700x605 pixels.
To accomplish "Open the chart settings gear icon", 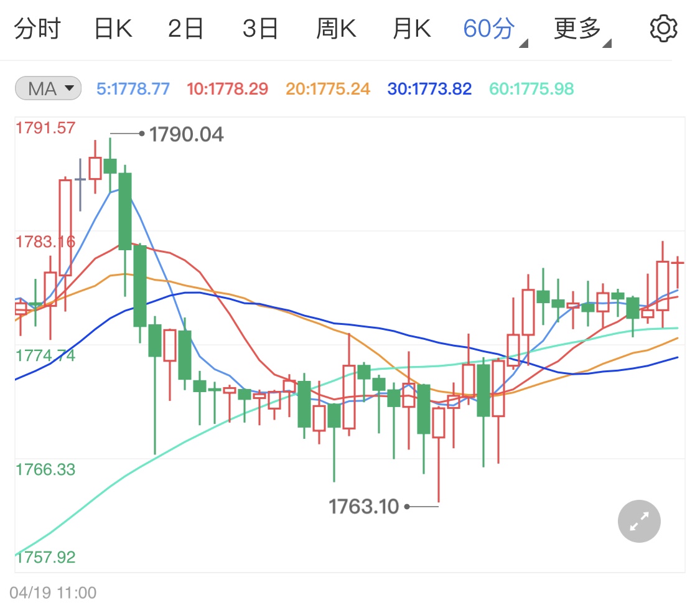I will tap(663, 29).
